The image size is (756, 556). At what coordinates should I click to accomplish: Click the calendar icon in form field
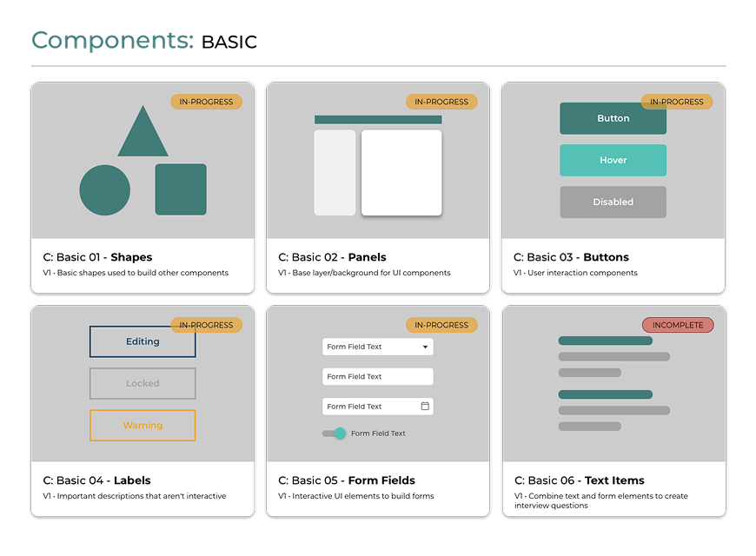coord(425,406)
